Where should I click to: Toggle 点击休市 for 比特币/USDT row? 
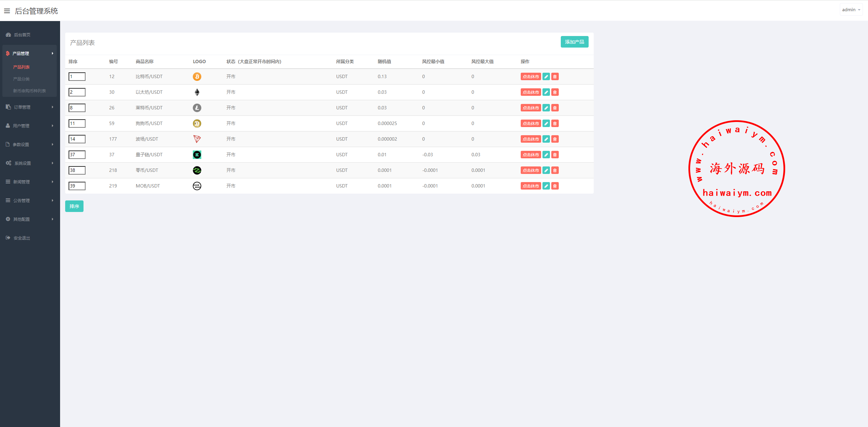coord(531,77)
